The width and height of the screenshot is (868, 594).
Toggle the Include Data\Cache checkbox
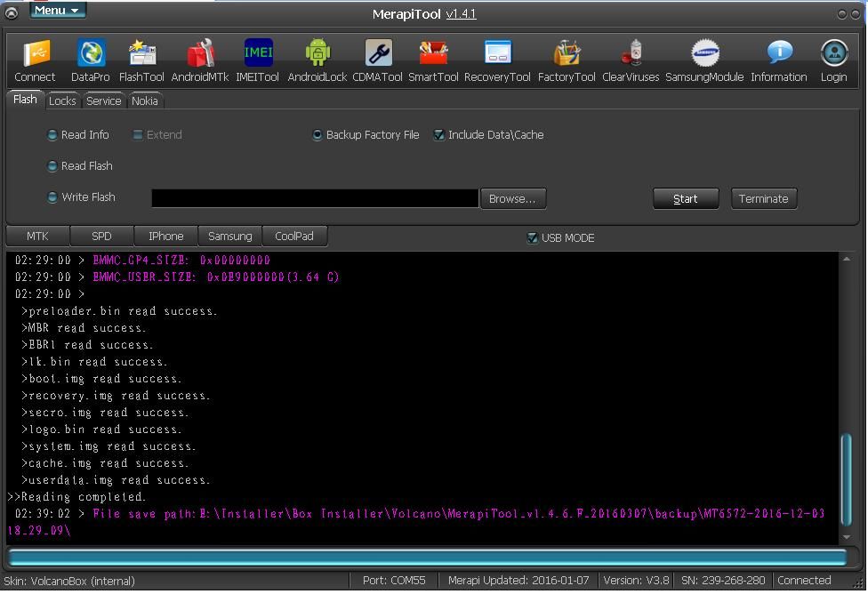[438, 135]
